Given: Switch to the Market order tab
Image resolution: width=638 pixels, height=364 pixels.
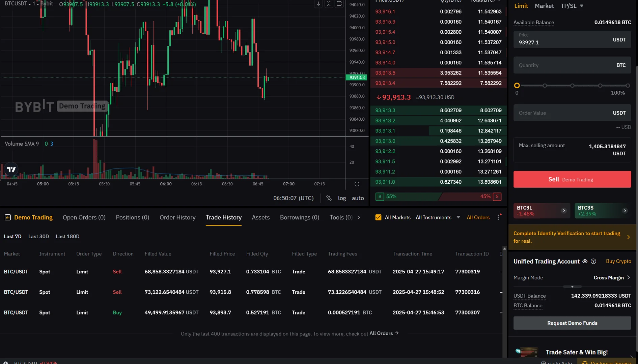Looking at the screenshot, I should pos(544,6).
